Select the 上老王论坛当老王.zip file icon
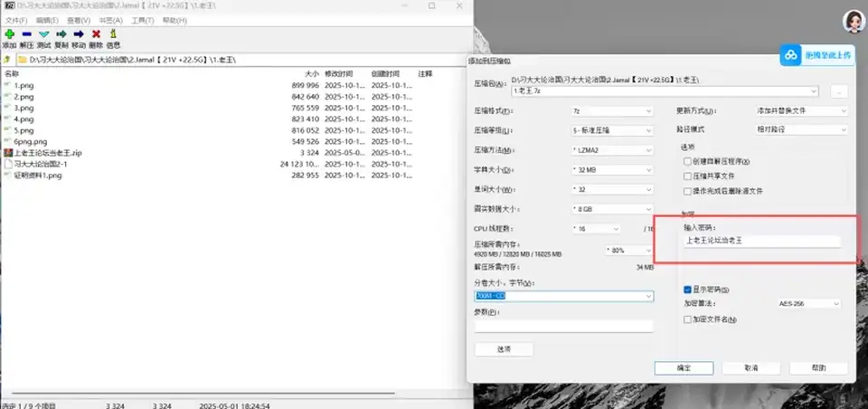The image size is (868, 409). (x=8, y=152)
